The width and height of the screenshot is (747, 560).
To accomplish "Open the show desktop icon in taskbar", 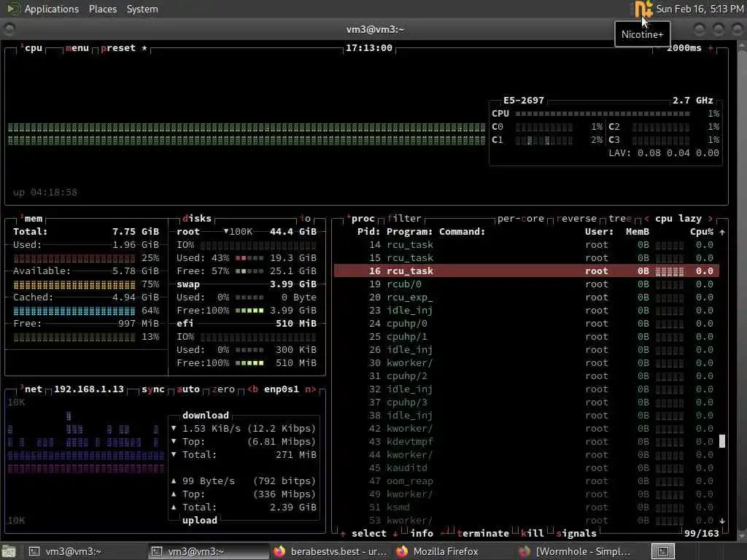I will click(9, 551).
